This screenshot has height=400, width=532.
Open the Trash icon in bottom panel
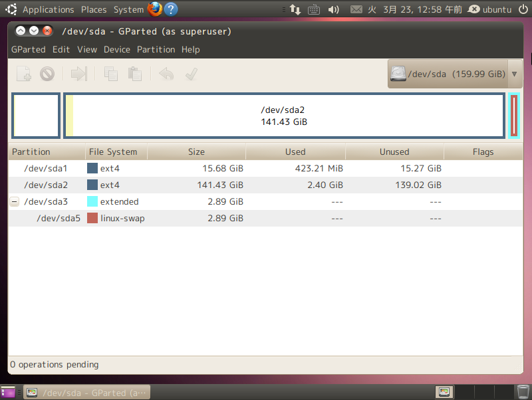[x=523, y=392]
